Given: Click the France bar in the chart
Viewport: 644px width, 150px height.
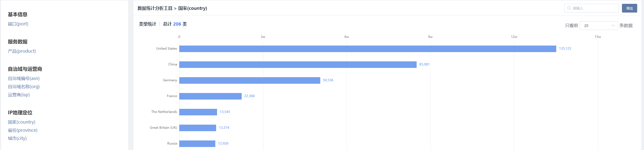Looking at the screenshot, I should point(210,96).
